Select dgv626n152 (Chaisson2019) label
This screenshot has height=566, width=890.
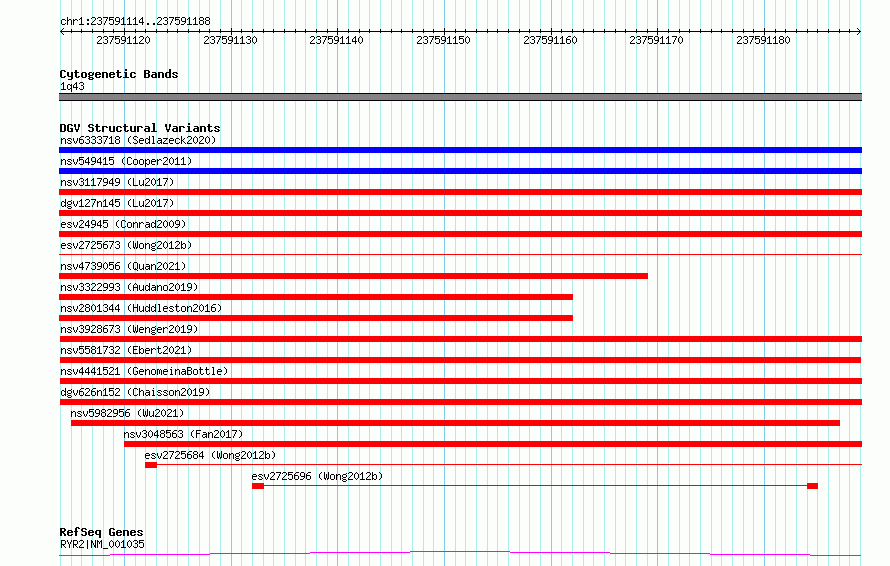135,392
